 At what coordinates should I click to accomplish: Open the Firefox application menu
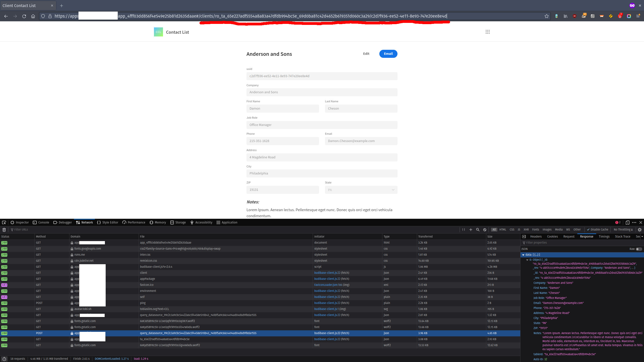(638, 16)
